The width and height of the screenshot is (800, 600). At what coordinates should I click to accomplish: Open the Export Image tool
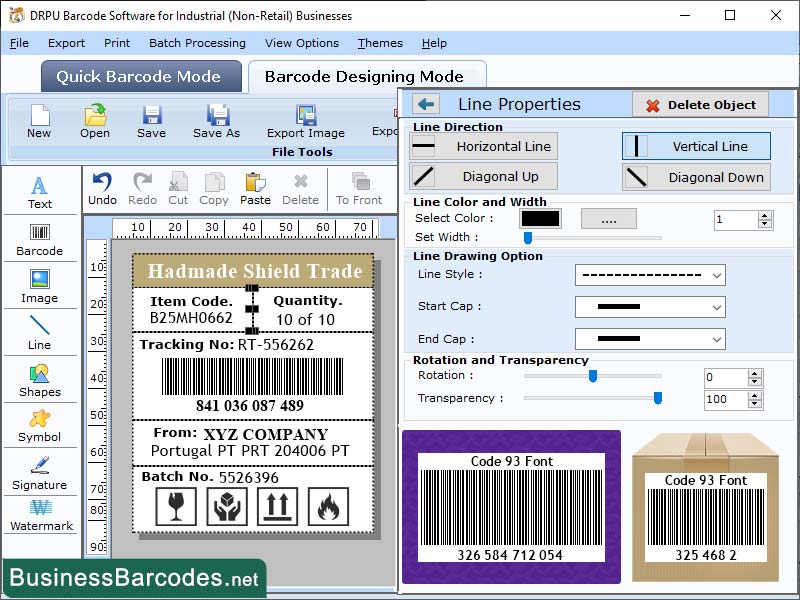(305, 122)
